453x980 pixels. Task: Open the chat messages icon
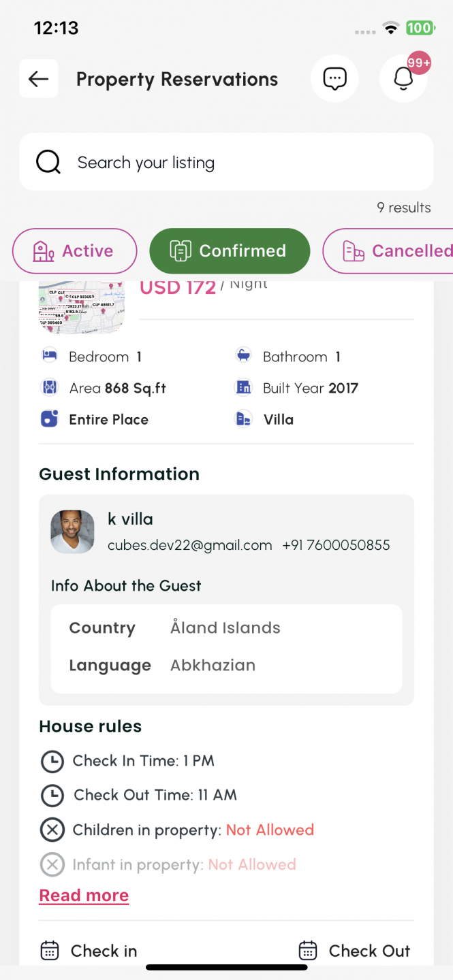coord(334,79)
